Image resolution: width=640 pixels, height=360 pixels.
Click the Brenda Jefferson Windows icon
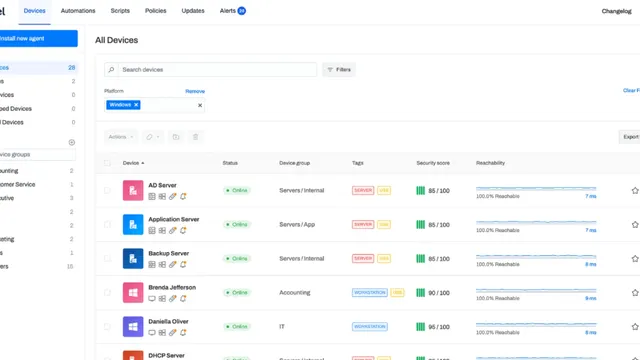pyautogui.click(x=133, y=293)
